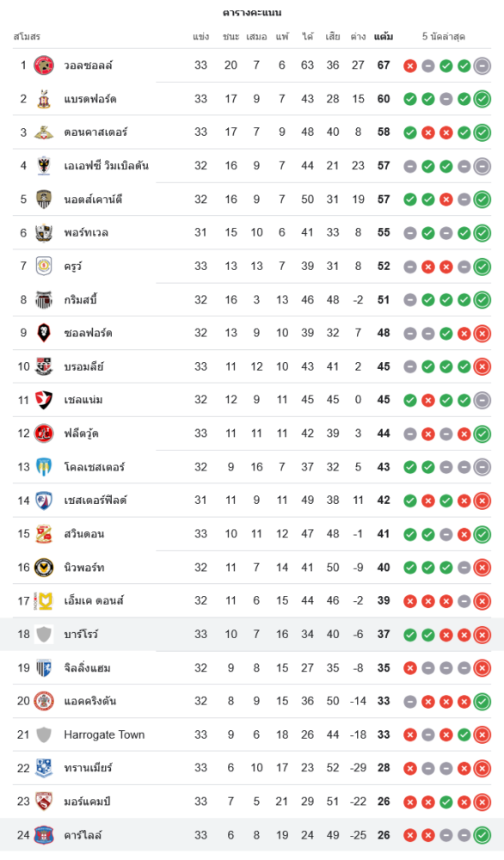The width and height of the screenshot is (504, 860).
Task: Click the ตารางคะแนน table title
Action: pos(252,12)
